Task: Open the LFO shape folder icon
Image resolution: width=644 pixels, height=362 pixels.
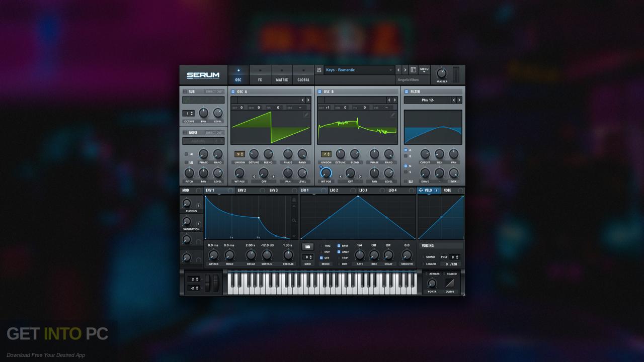Action: pyautogui.click(x=307, y=247)
